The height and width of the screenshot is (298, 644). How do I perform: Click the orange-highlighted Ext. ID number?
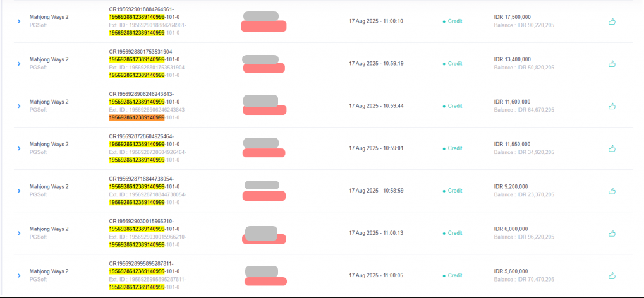tap(137, 117)
